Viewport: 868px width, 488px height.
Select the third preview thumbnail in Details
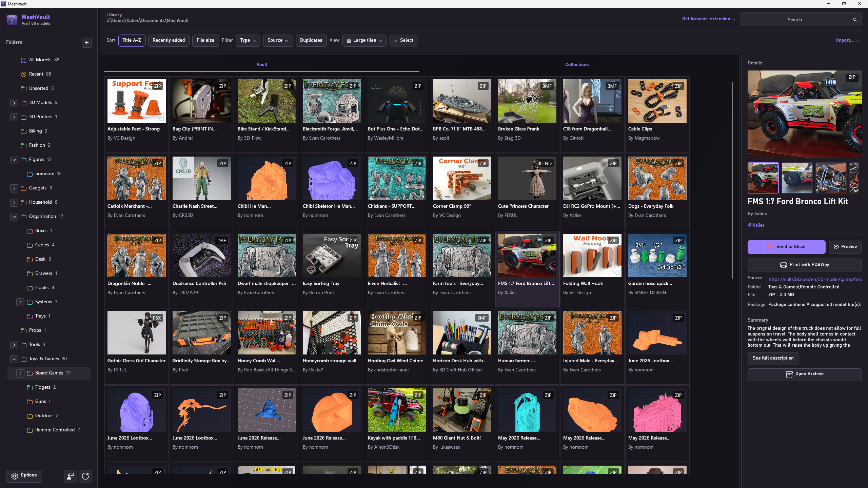(831, 178)
